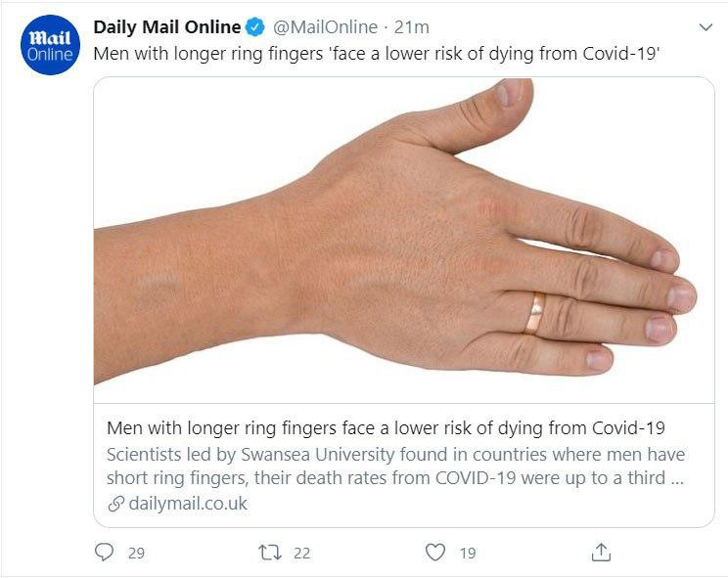This screenshot has width=728, height=578.
Task: Expand the tweet options chevron
Action: (705, 27)
